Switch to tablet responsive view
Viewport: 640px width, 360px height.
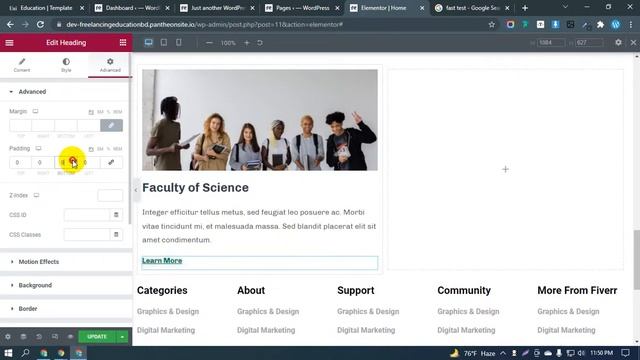point(164,42)
